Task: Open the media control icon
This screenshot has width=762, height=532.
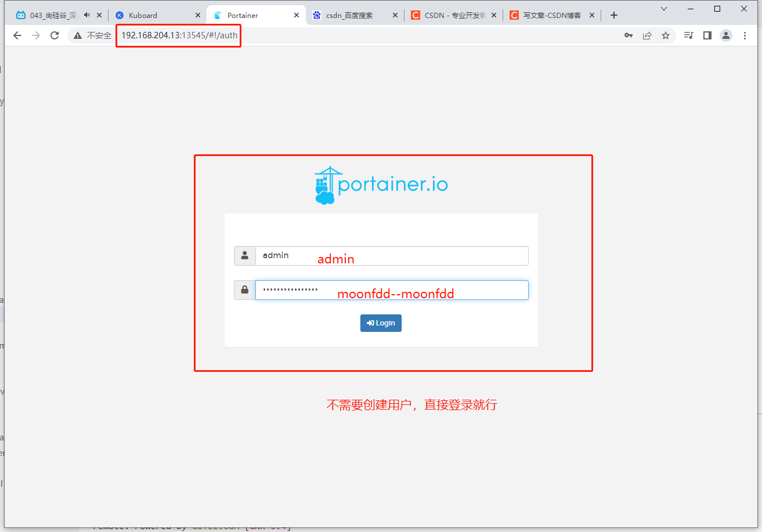Action: pyautogui.click(x=688, y=35)
